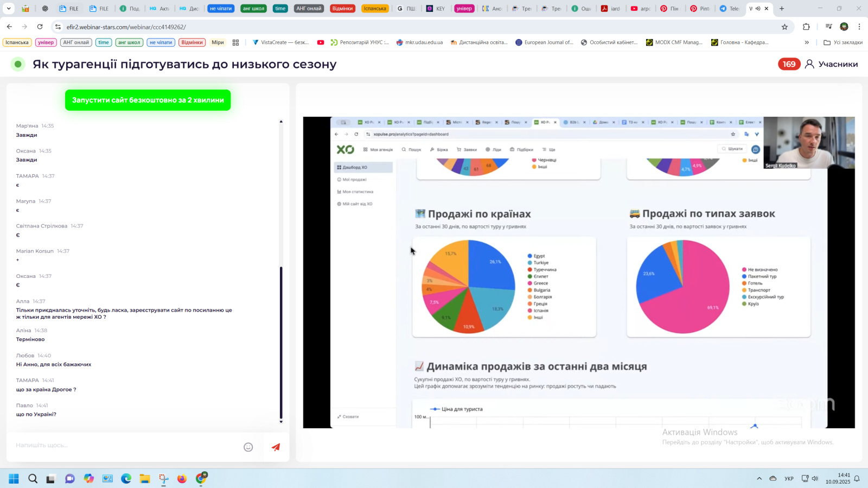Image resolution: width=868 pixels, height=488 pixels.
Task: Send the chat message with the red arrow
Action: point(276,447)
